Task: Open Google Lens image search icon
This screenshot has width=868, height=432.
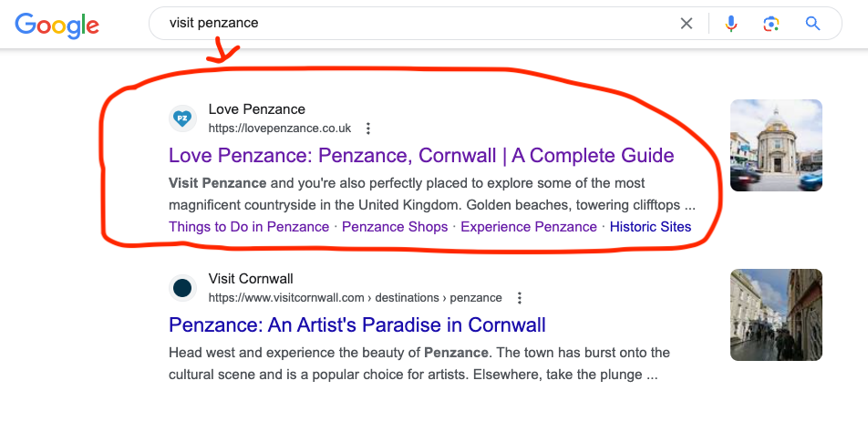Action: click(771, 23)
